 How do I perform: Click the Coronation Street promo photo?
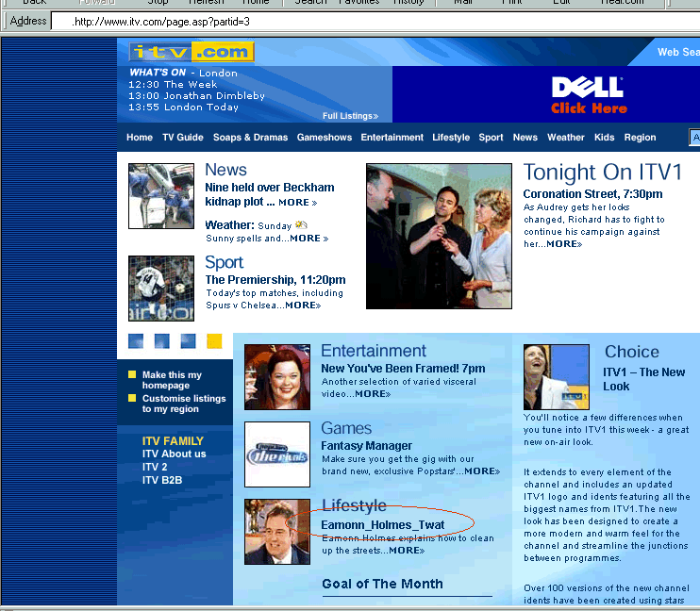click(439, 236)
